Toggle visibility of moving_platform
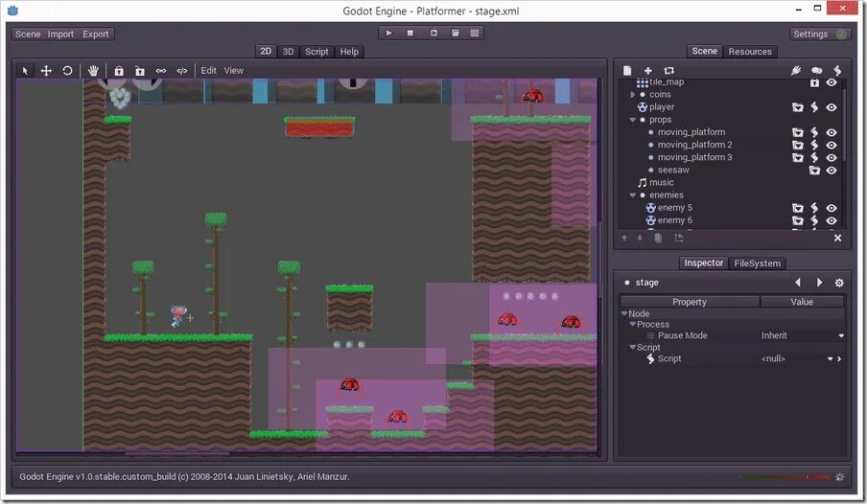Image resolution: width=867 pixels, height=504 pixels. 832,132
